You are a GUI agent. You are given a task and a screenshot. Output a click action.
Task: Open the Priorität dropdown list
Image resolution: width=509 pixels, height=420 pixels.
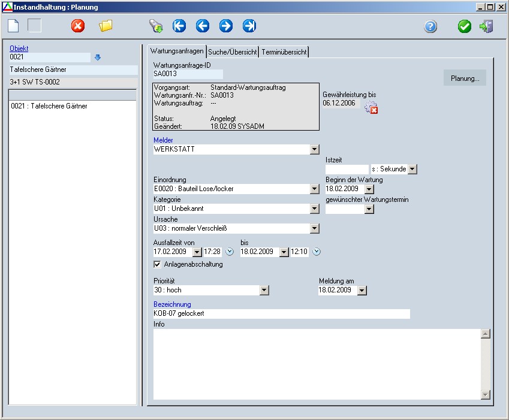tap(264, 290)
